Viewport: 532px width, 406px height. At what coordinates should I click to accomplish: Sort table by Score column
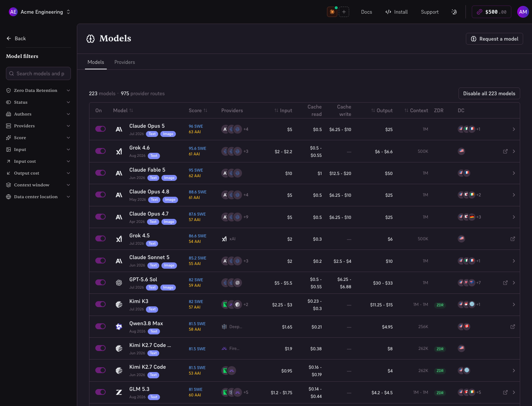click(x=198, y=110)
